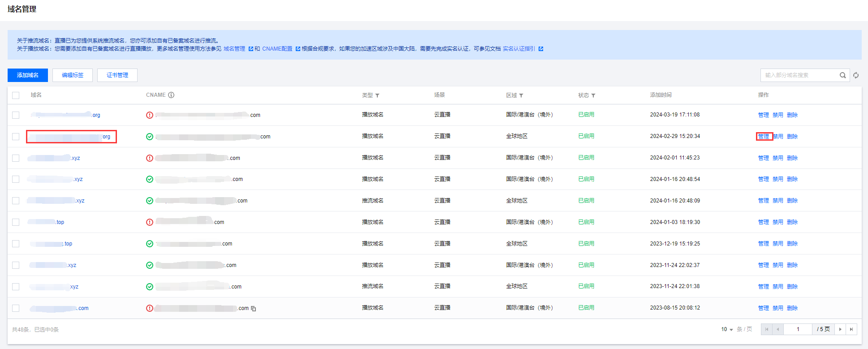
Task: Open 证书管理 button
Action: tap(117, 75)
